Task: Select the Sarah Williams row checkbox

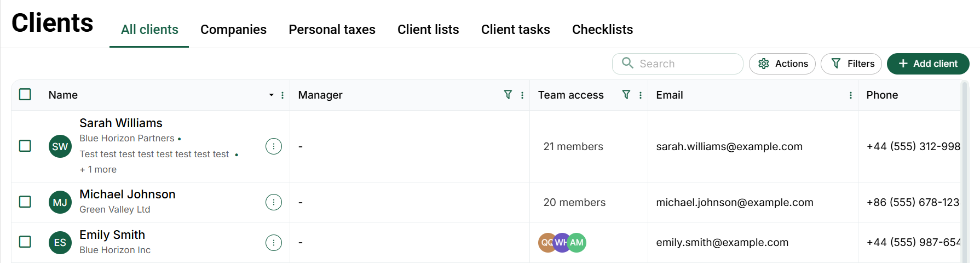Action: pyautogui.click(x=25, y=146)
